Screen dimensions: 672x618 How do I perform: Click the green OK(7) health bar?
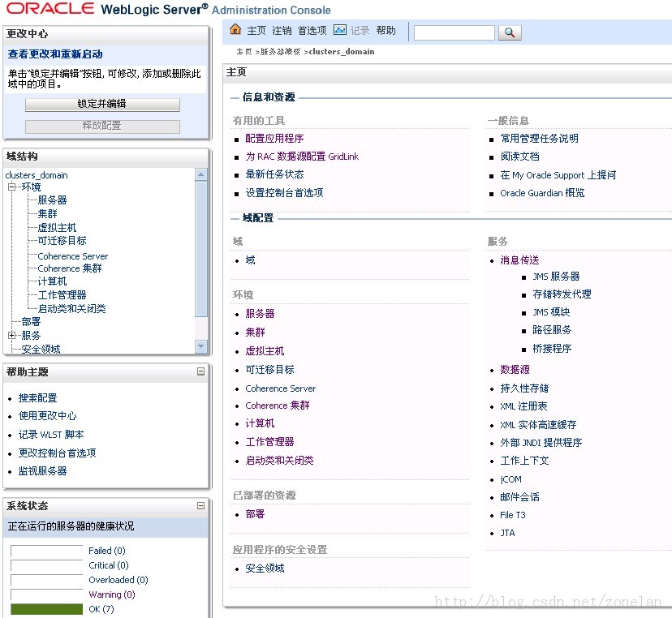(46, 609)
